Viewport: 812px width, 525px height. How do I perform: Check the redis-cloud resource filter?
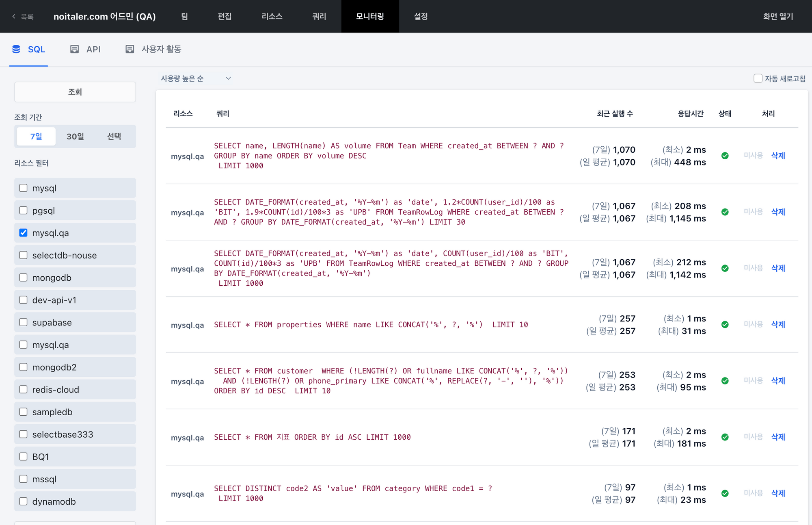[x=24, y=389]
